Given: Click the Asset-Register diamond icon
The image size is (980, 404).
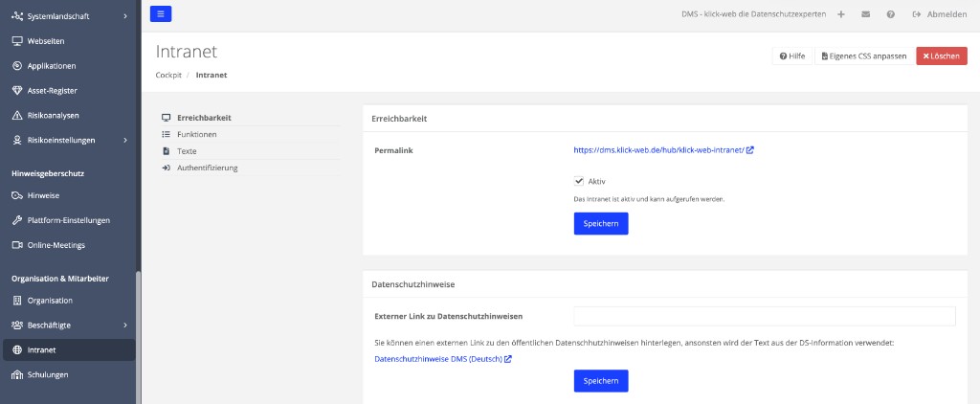Looking at the screenshot, I should 17,91.
